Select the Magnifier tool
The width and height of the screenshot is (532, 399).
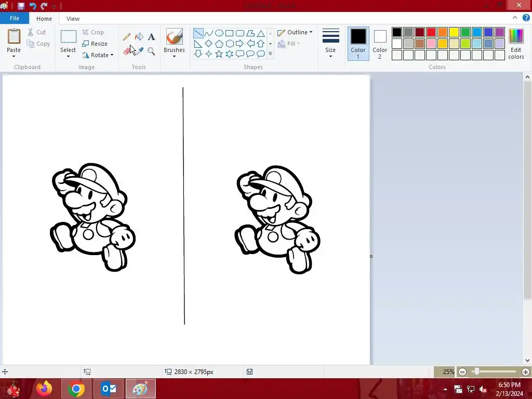[x=151, y=51]
